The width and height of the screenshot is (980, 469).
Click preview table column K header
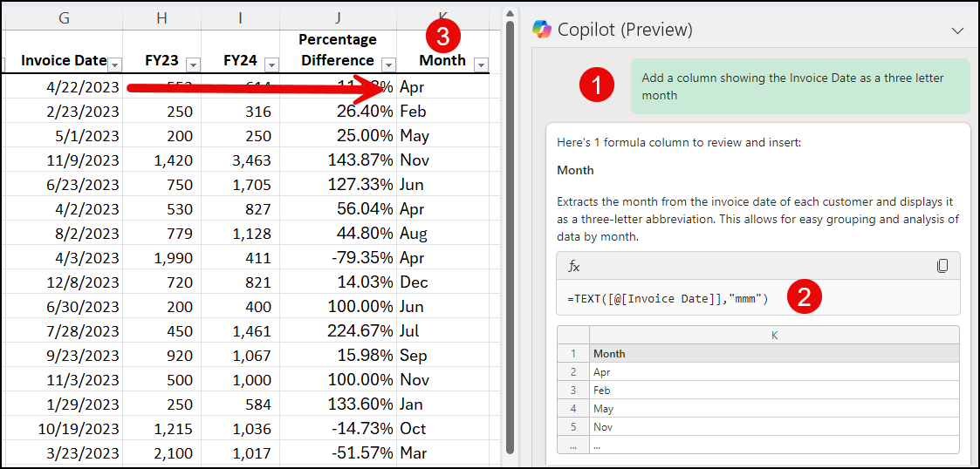coord(774,336)
